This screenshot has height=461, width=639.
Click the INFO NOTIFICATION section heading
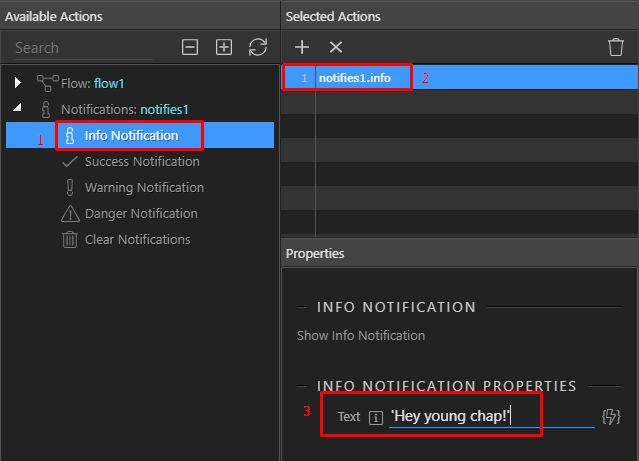396,307
